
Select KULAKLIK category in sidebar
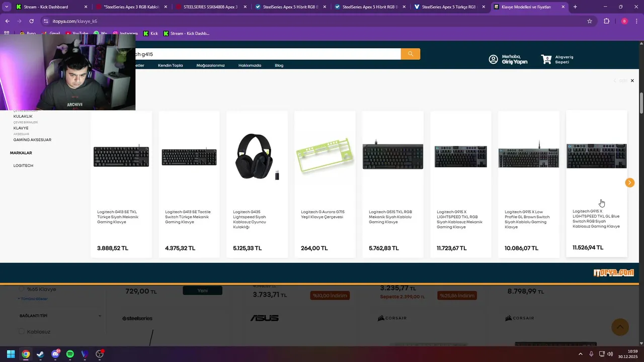(23, 116)
